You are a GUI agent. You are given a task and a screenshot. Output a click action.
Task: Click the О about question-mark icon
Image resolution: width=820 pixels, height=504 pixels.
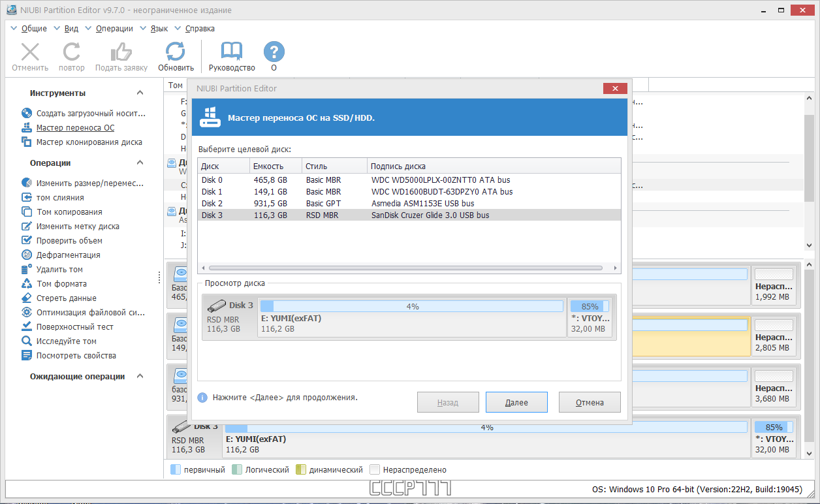[x=274, y=52]
